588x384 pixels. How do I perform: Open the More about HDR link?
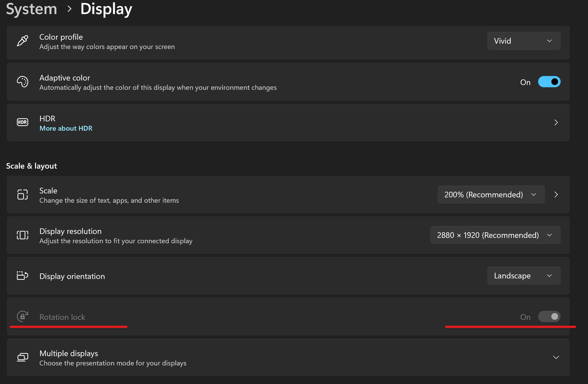point(66,128)
